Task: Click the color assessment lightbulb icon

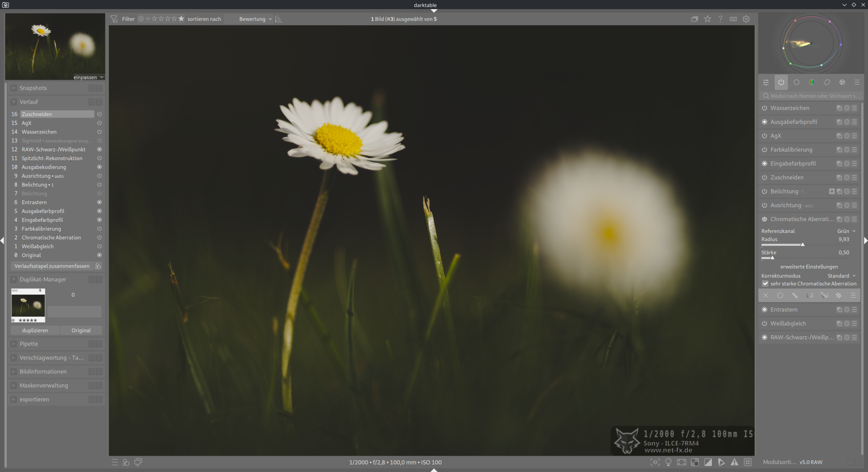Action: point(668,462)
